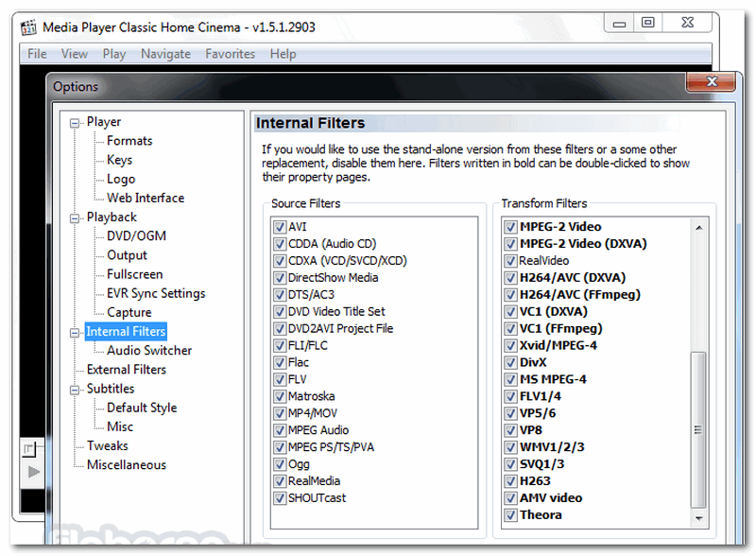Open the Navigate menu
The image size is (756, 556).
pyautogui.click(x=165, y=54)
